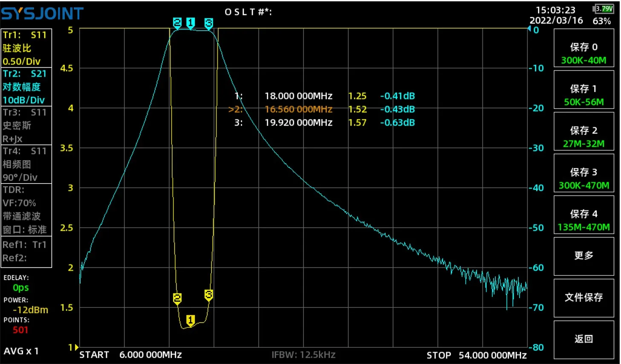Tap the -0.63dB value of marker 3
The image size is (621, 364).
tap(397, 123)
